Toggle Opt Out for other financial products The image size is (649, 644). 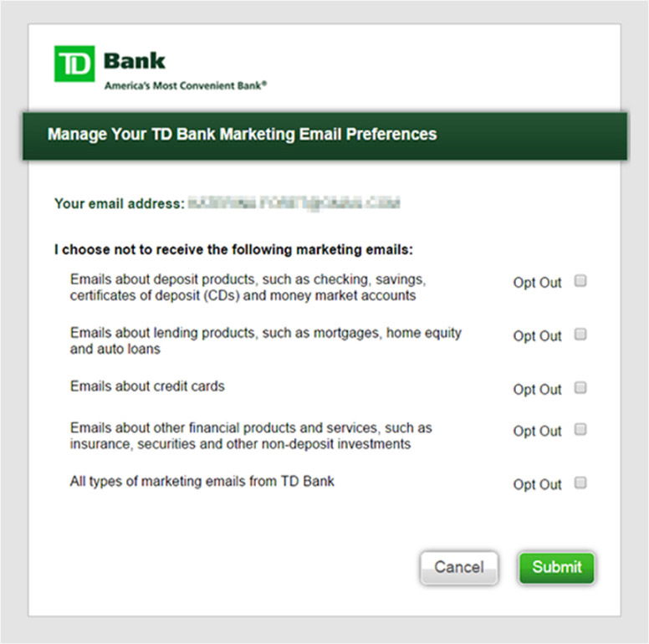coord(580,430)
